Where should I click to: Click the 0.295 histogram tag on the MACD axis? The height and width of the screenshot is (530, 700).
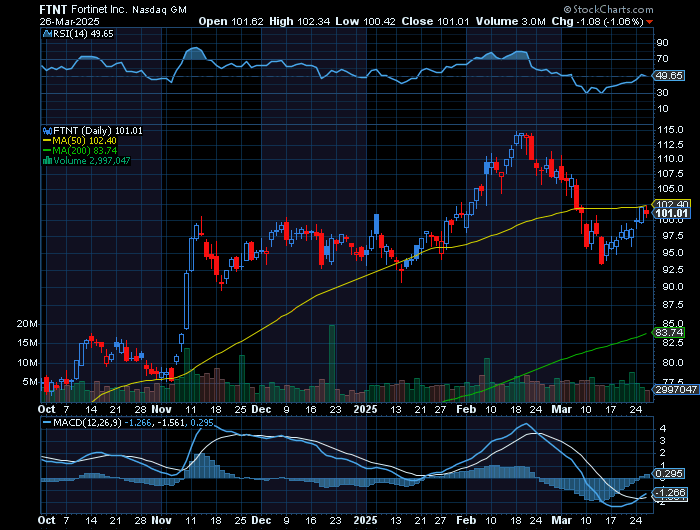tap(669, 474)
